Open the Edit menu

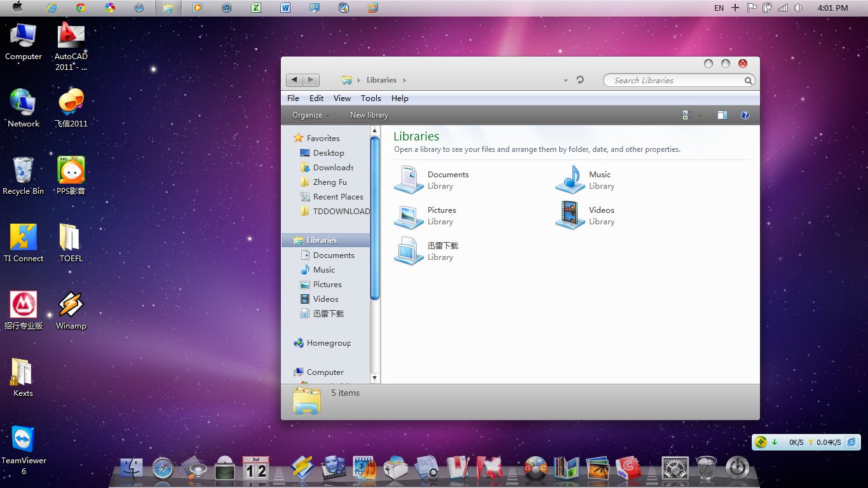coord(316,98)
